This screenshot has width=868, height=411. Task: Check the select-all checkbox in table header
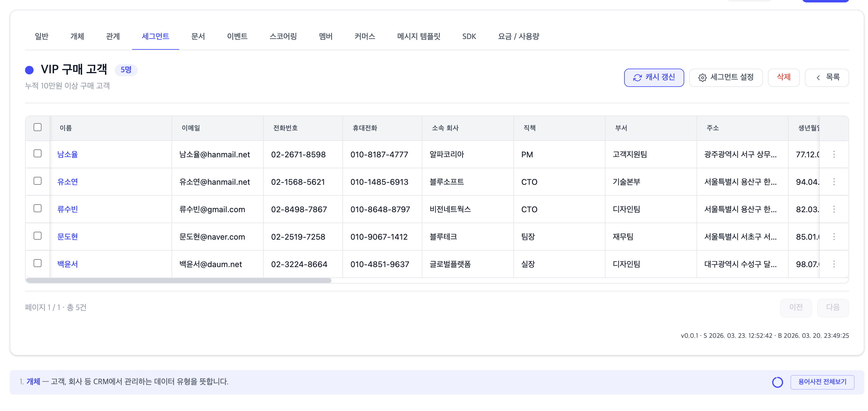[38, 127]
